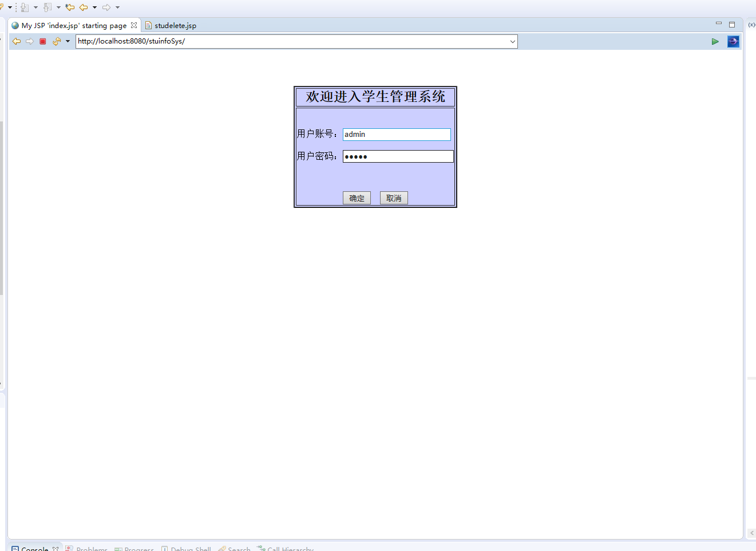The image size is (756, 551).
Task: Click the 用户账号 field containing admin
Action: click(397, 134)
